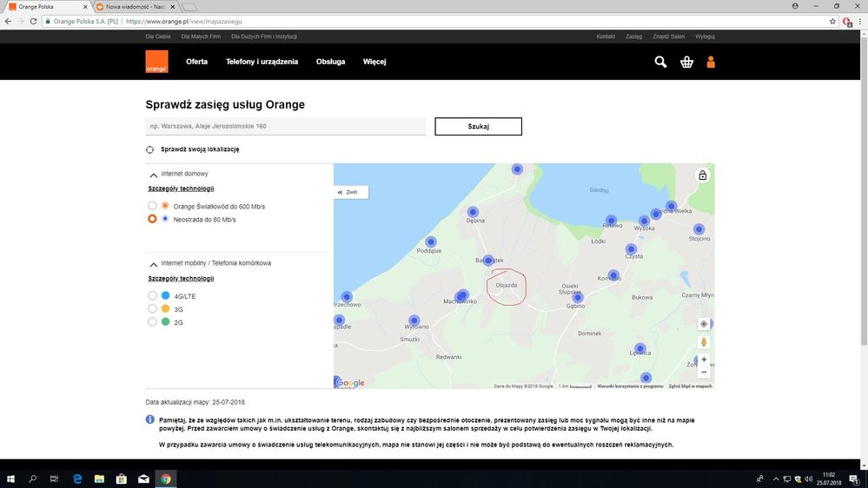Open the shopping basket icon
Image resolution: width=868 pixels, height=488 pixels.
pos(686,62)
